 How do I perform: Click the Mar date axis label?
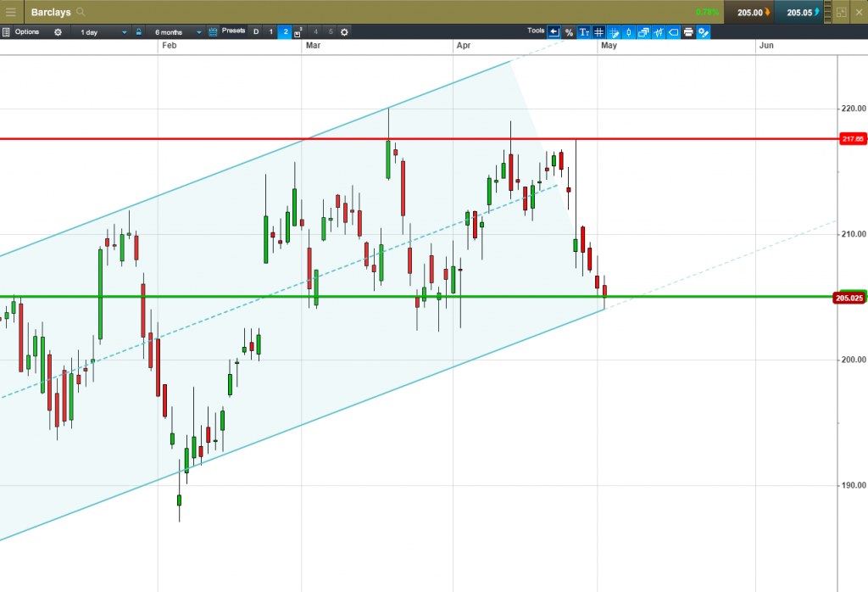click(x=314, y=46)
